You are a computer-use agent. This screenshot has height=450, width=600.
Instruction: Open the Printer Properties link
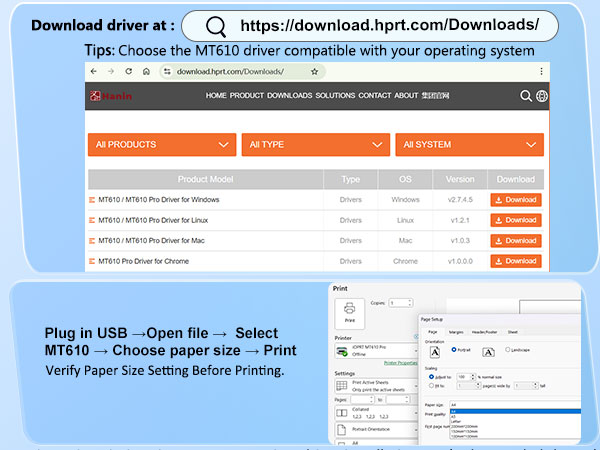click(x=400, y=363)
